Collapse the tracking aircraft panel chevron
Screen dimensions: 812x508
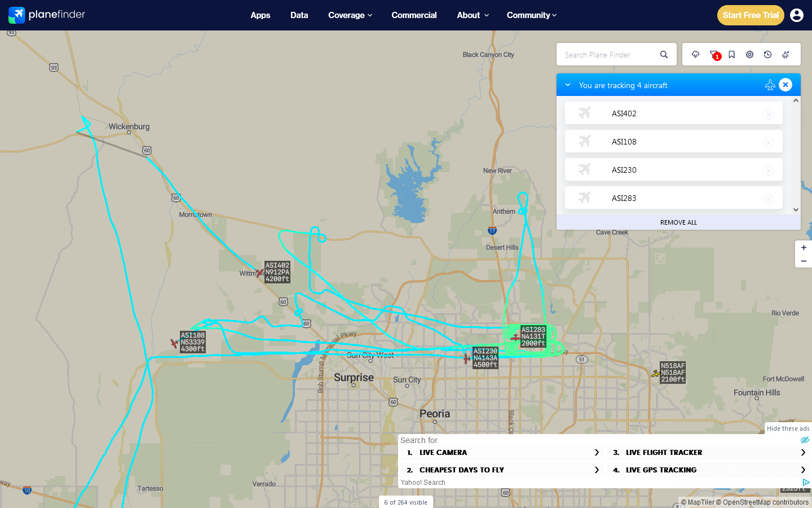[x=568, y=85]
